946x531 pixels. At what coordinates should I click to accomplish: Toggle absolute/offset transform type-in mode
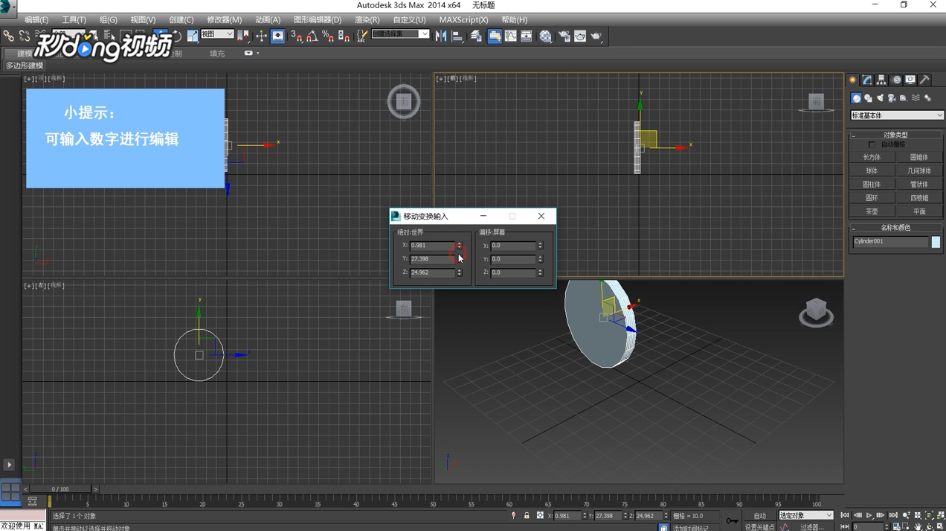point(540,515)
